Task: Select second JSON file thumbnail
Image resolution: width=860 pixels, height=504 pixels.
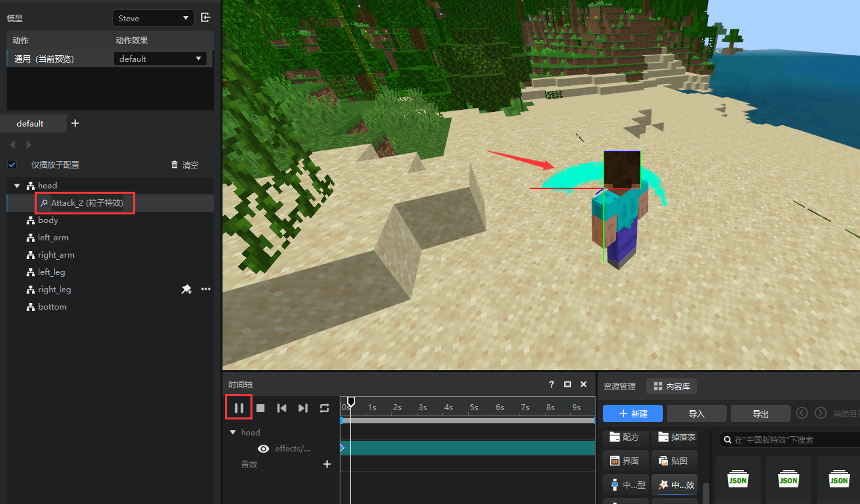Action: click(x=788, y=479)
